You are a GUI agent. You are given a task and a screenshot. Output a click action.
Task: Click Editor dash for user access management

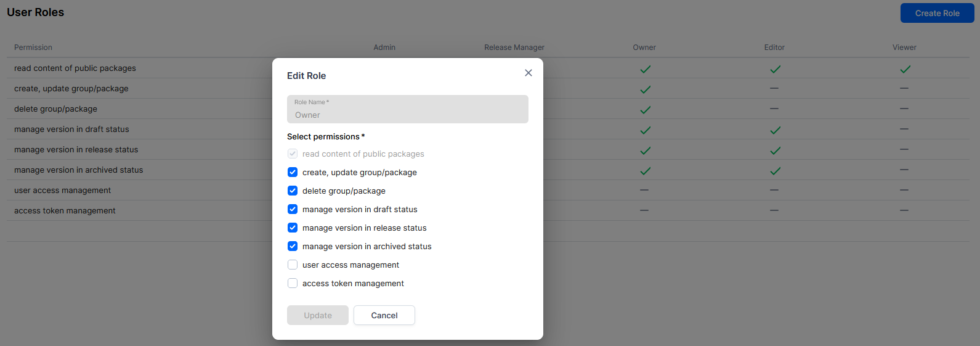tap(774, 190)
